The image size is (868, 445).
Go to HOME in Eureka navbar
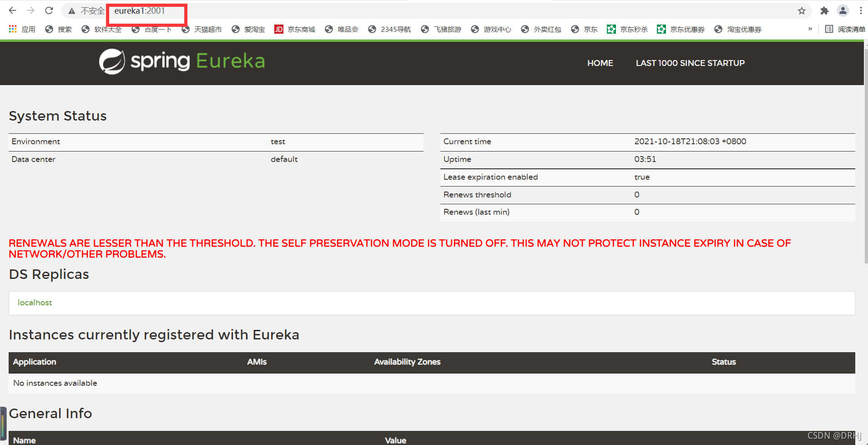[600, 63]
